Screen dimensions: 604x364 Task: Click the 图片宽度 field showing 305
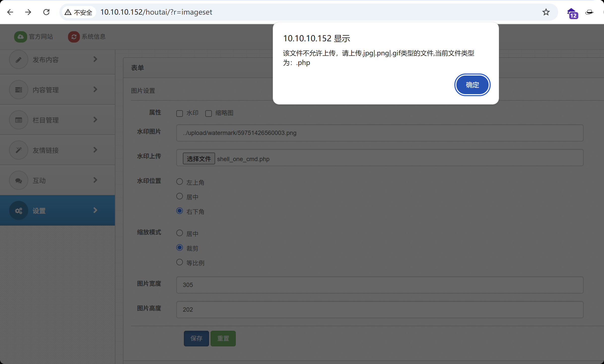click(380, 285)
